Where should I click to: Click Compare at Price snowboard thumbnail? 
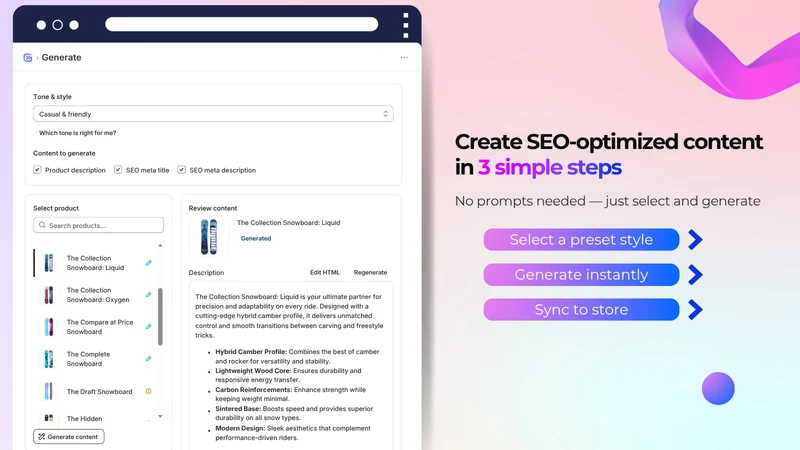point(48,327)
